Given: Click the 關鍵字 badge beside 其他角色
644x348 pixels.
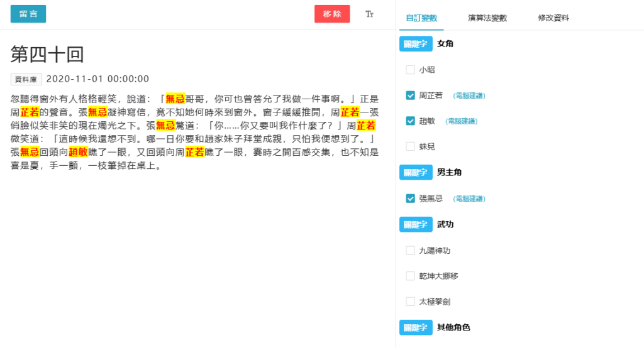Looking at the screenshot, I should (x=416, y=327).
